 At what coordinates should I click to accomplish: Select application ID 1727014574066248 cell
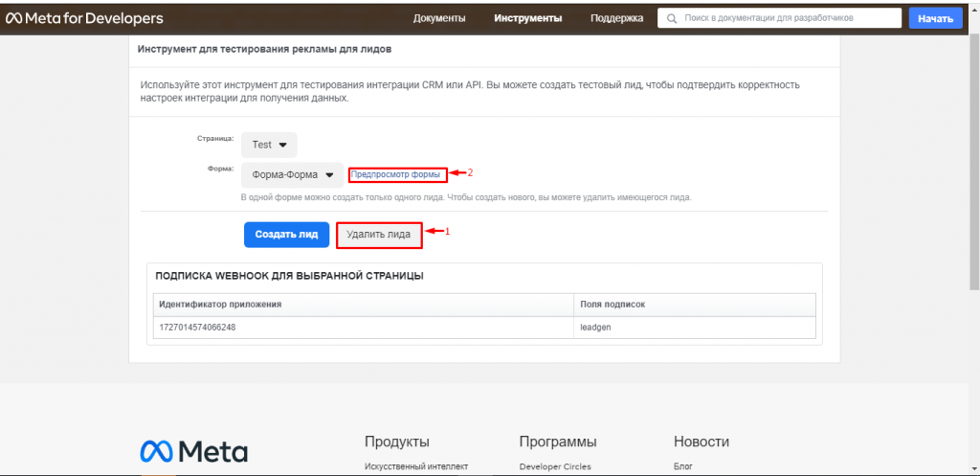pyautogui.click(x=363, y=328)
